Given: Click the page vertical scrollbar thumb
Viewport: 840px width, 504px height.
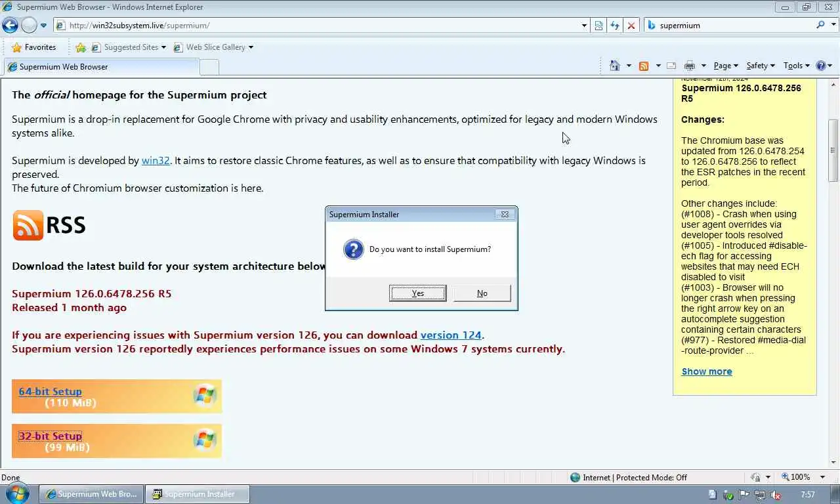Looking at the screenshot, I should click(833, 150).
